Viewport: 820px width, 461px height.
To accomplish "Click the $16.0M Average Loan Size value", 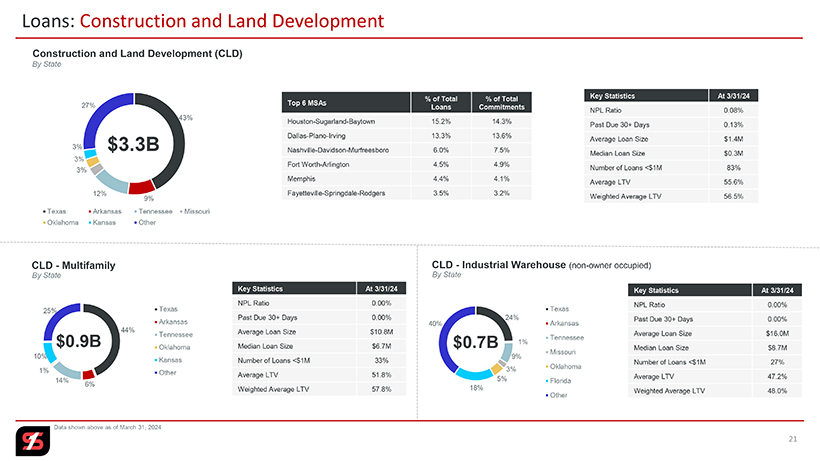I will [777, 333].
